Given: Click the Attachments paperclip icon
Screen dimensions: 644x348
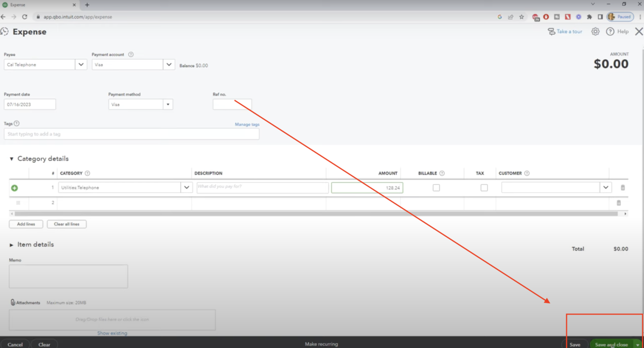Looking at the screenshot, I should [x=13, y=302].
